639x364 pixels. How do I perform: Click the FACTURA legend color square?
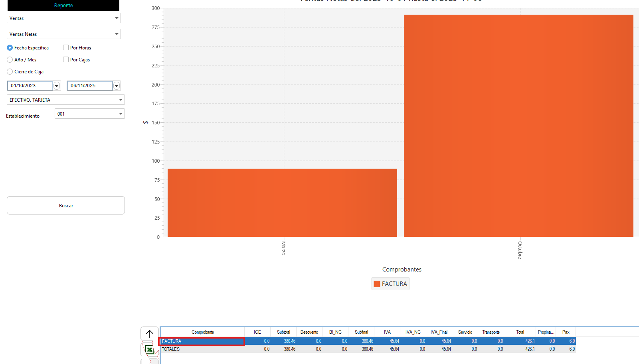[x=377, y=284]
